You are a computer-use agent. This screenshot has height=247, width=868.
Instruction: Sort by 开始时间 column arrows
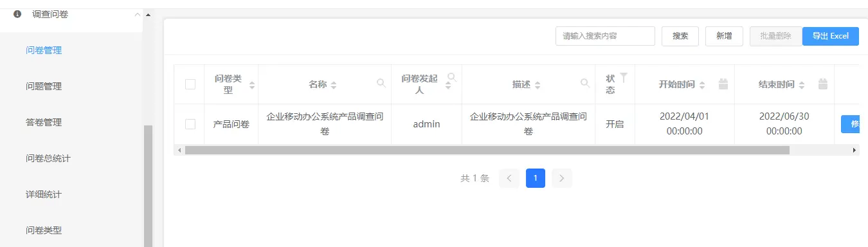(702, 85)
